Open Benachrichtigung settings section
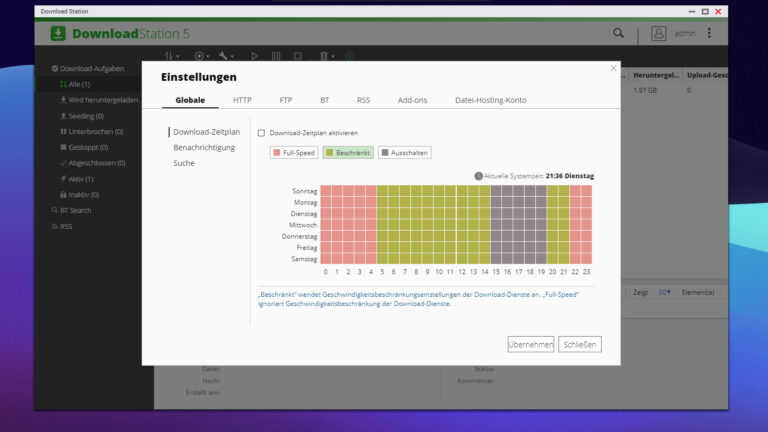Screen dimensions: 768x432 204,147
